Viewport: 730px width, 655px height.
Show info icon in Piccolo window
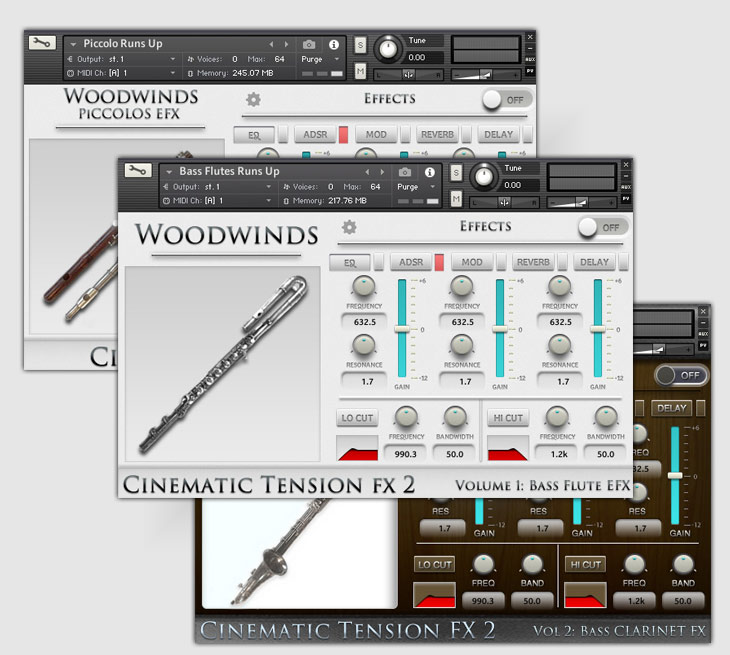pyautogui.click(x=333, y=45)
